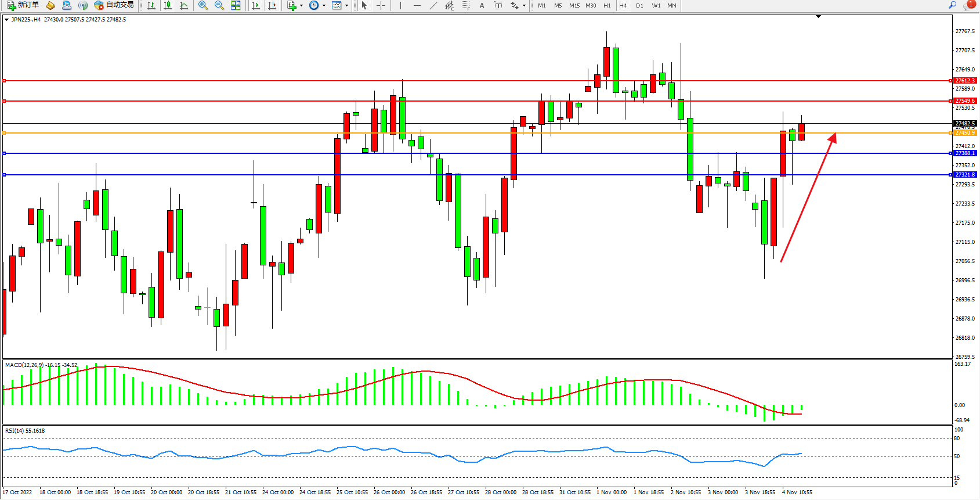980x500 pixels.
Task: Click the New Order (新订单) button
Action: tap(23, 5)
